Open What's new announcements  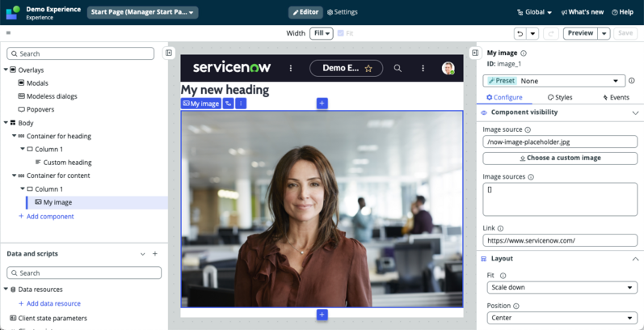click(583, 12)
